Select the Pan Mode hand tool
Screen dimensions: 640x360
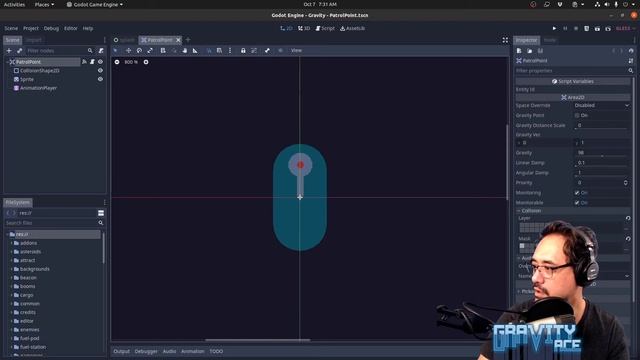tap(184, 51)
